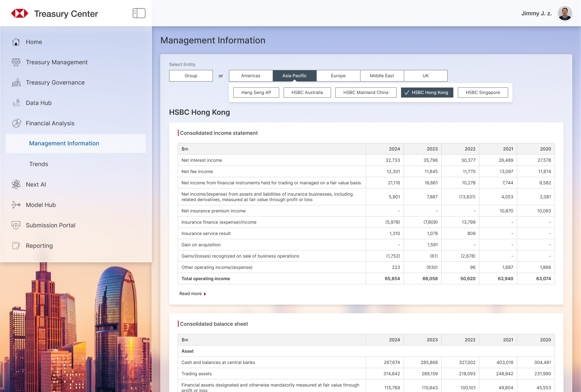Click the Next AI atom icon
Viewport: 581px width, 392px height.
tap(16, 184)
